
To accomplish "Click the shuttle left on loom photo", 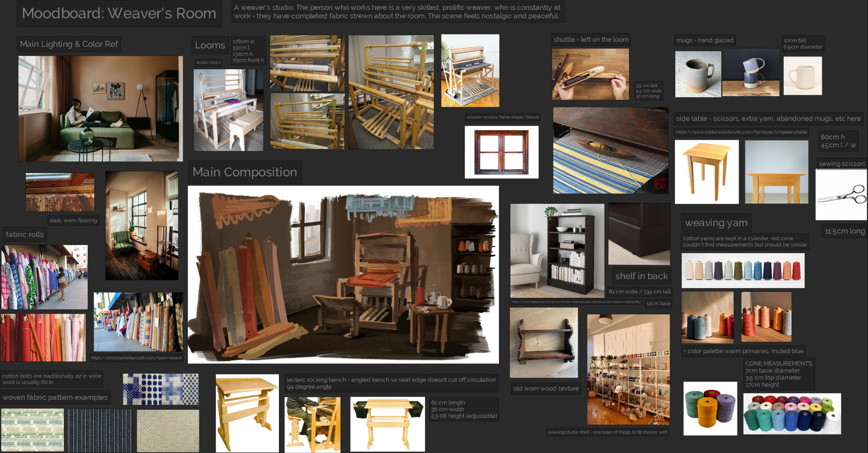I will [x=591, y=74].
